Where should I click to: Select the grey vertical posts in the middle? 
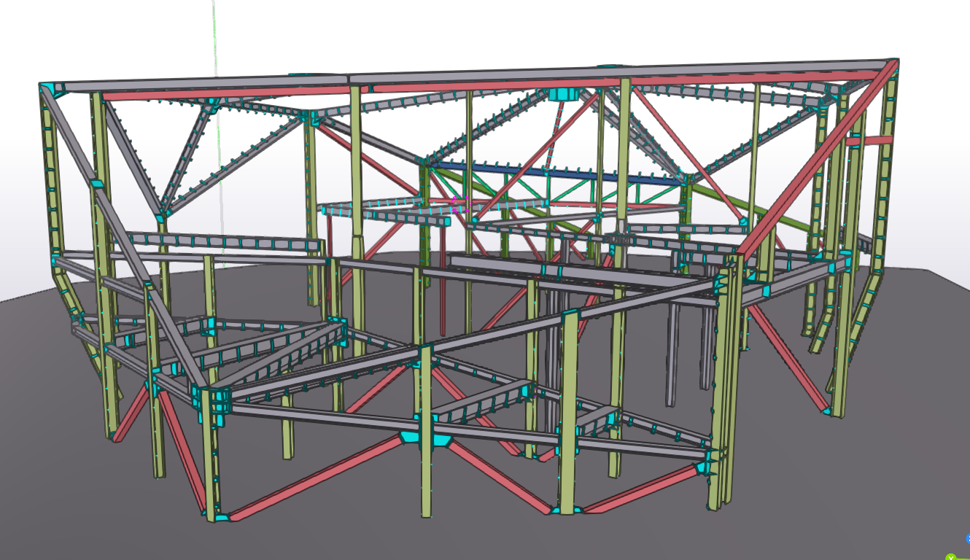pyautogui.click(x=674, y=350)
